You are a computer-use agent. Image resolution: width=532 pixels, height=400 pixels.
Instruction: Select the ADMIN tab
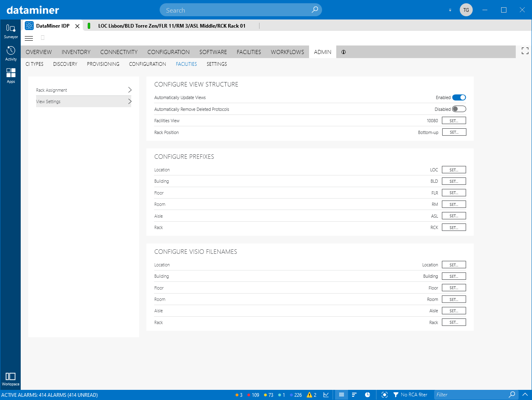(x=322, y=52)
